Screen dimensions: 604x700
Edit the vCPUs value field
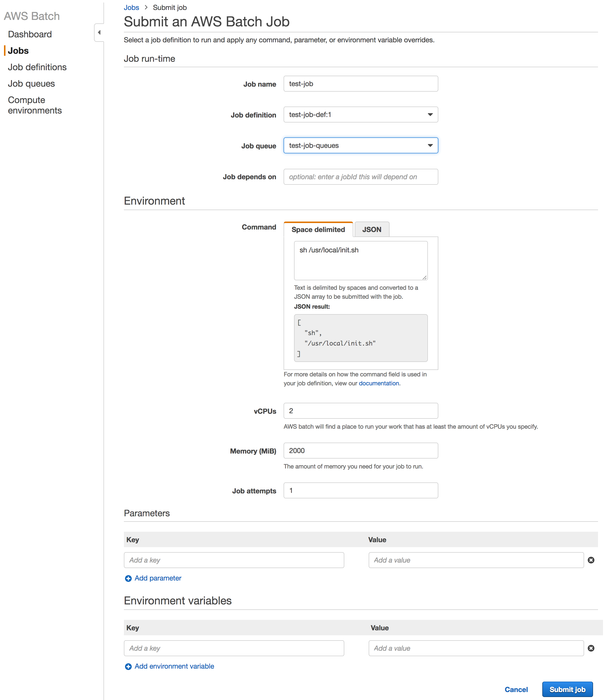360,410
